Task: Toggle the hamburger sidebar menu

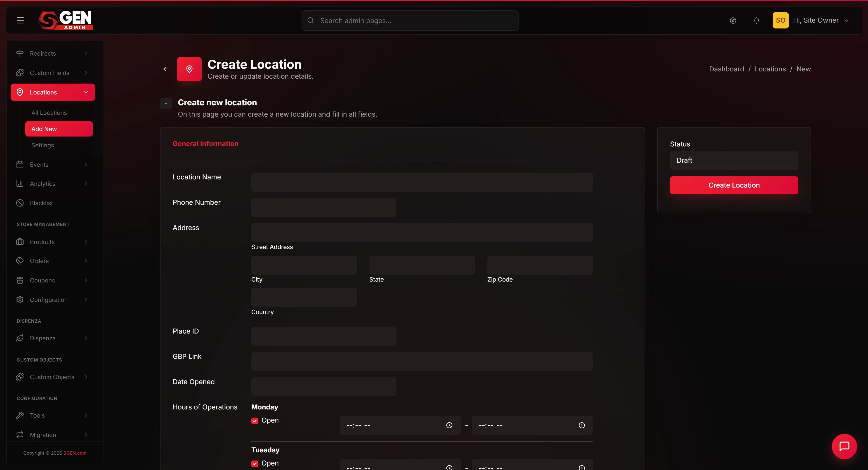Action: tap(20, 20)
